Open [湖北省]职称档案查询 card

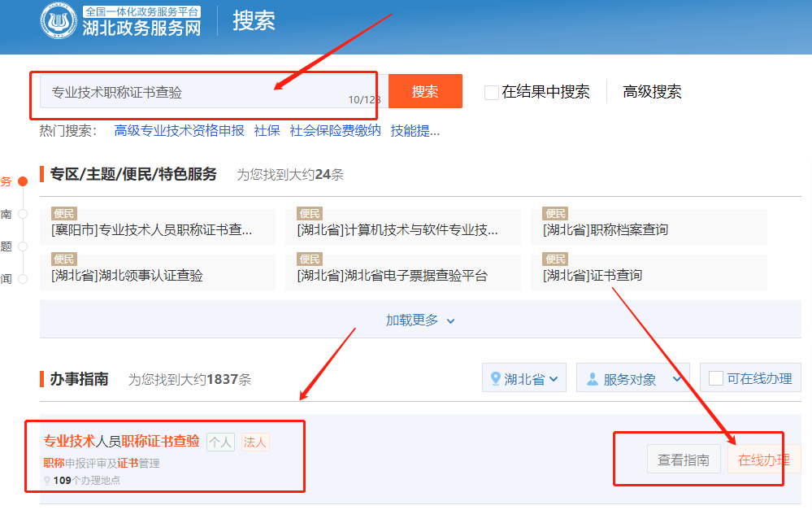point(649,226)
